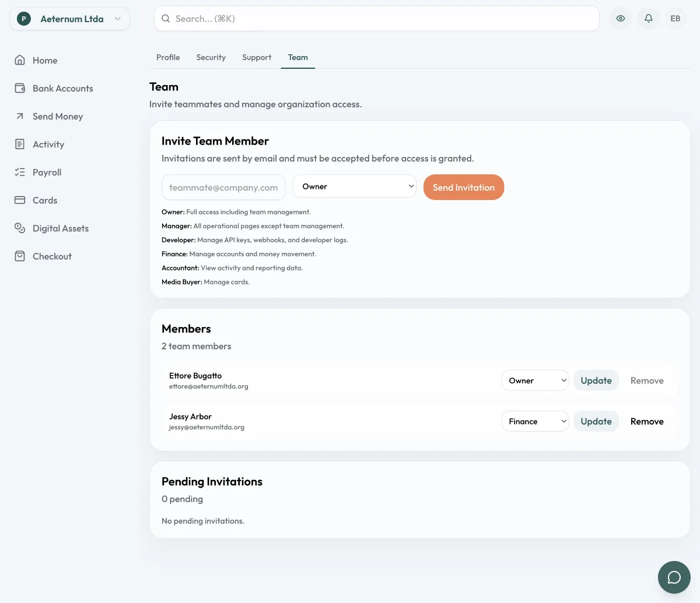Change Jessy Arbor's Finance role dropdown
The height and width of the screenshot is (603, 700).
[x=535, y=422]
